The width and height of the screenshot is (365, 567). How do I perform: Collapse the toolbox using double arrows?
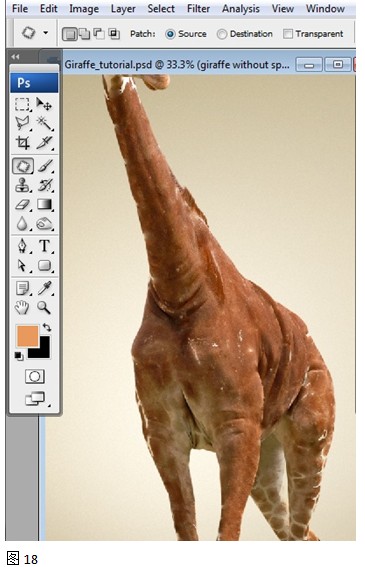[15, 57]
